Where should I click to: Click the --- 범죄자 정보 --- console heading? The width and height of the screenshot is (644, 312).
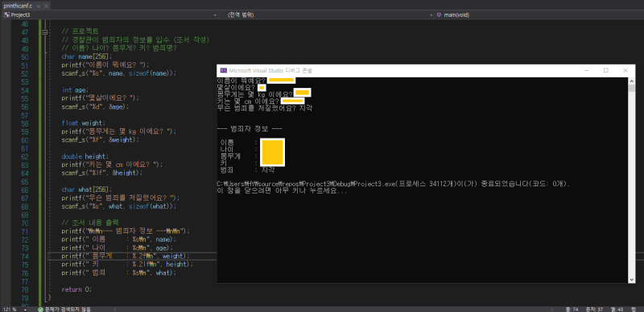point(250,129)
